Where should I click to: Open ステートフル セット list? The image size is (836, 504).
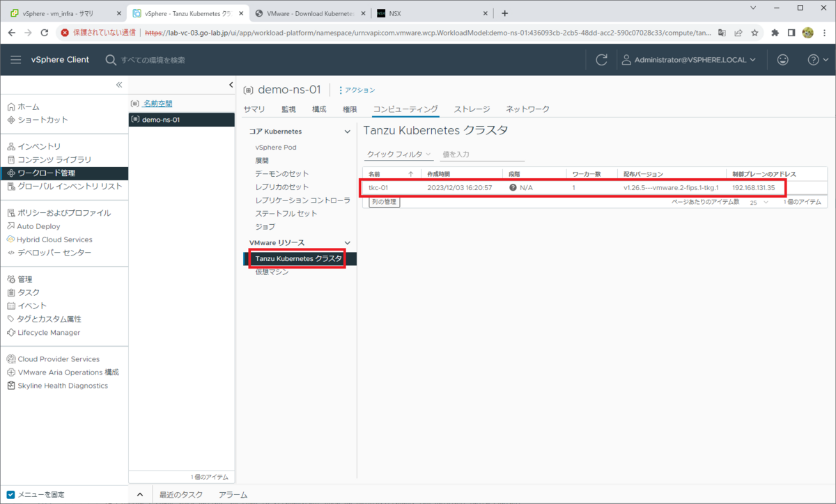[286, 213]
